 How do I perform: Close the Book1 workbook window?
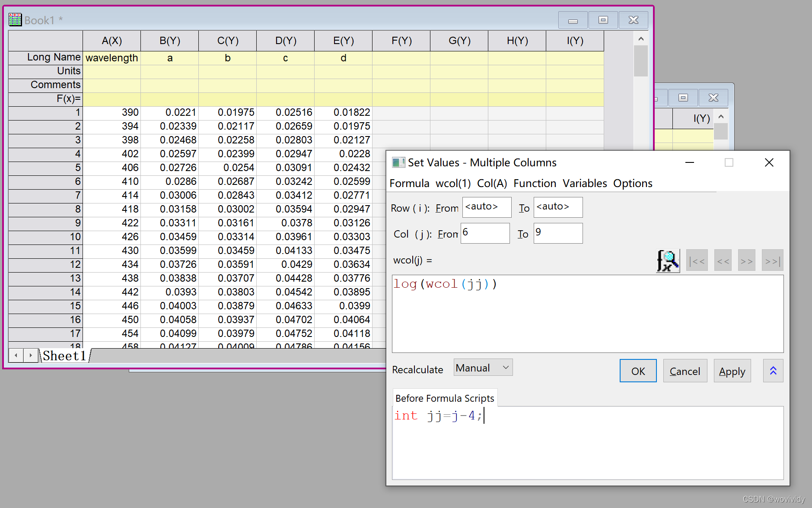(633, 20)
